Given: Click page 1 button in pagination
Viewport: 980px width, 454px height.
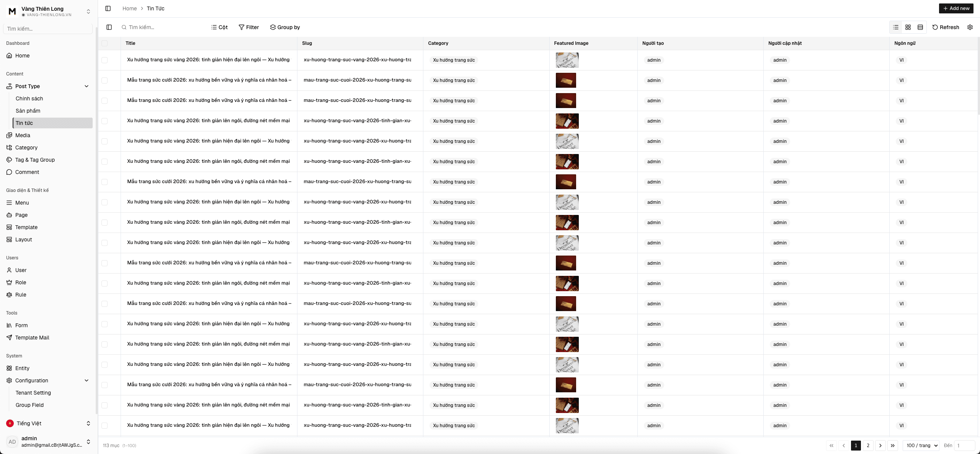Looking at the screenshot, I should [856, 446].
